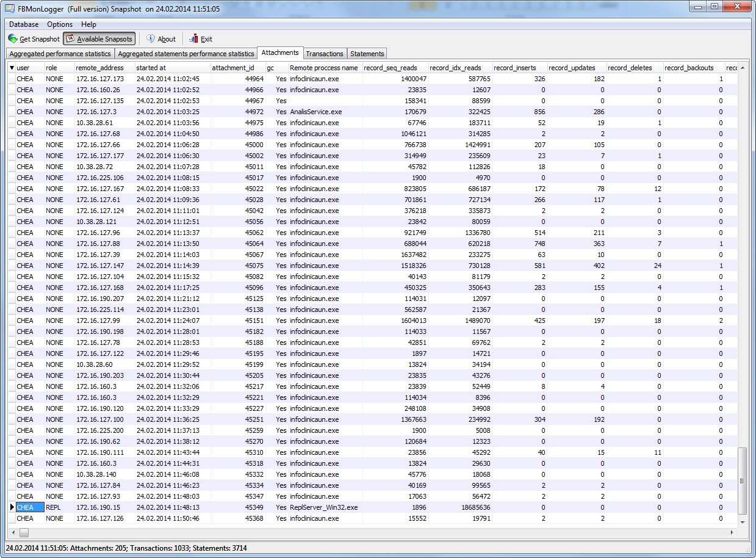Screen dimensions: 756x558
Task: Click the sort arrow beside user column
Action: point(12,68)
